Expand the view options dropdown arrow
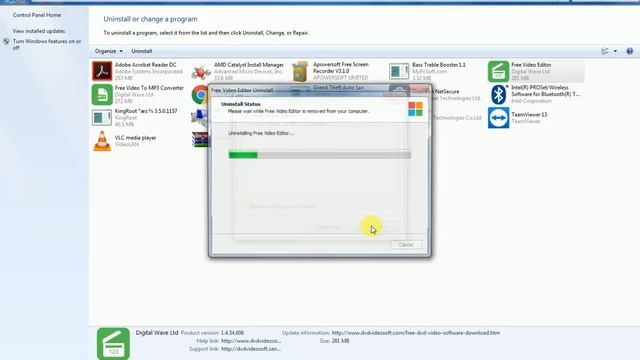This screenshot has width=640, height=360. point(615,51)
